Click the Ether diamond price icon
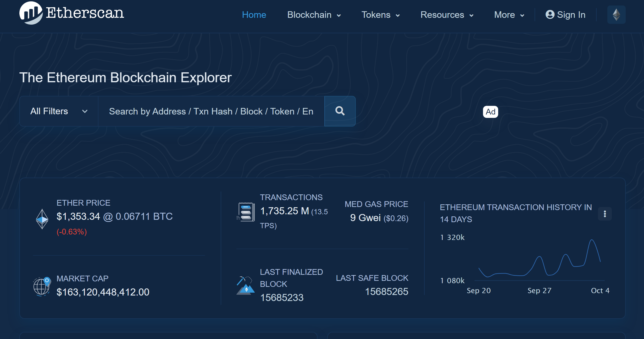The width and height of the screenshot is (644, 339). 42,219
